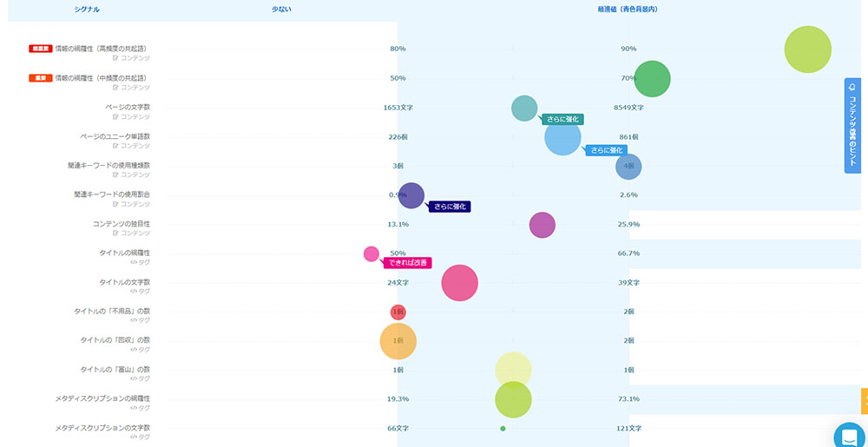This screenshot has width=868, height=447.
Task: Click the シグナル column header
Action: pyautogui.click(x=86, y=9)
